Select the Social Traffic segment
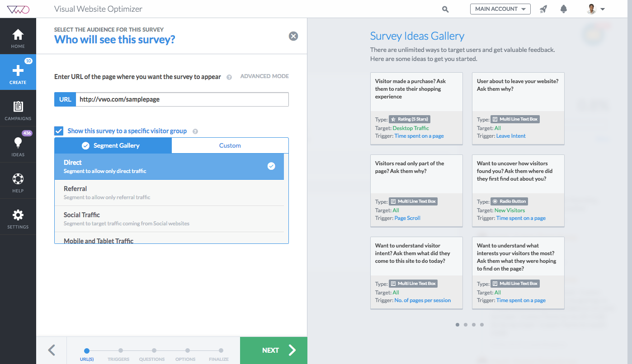This screenshot has height=364, width=632. coord(169,219)
